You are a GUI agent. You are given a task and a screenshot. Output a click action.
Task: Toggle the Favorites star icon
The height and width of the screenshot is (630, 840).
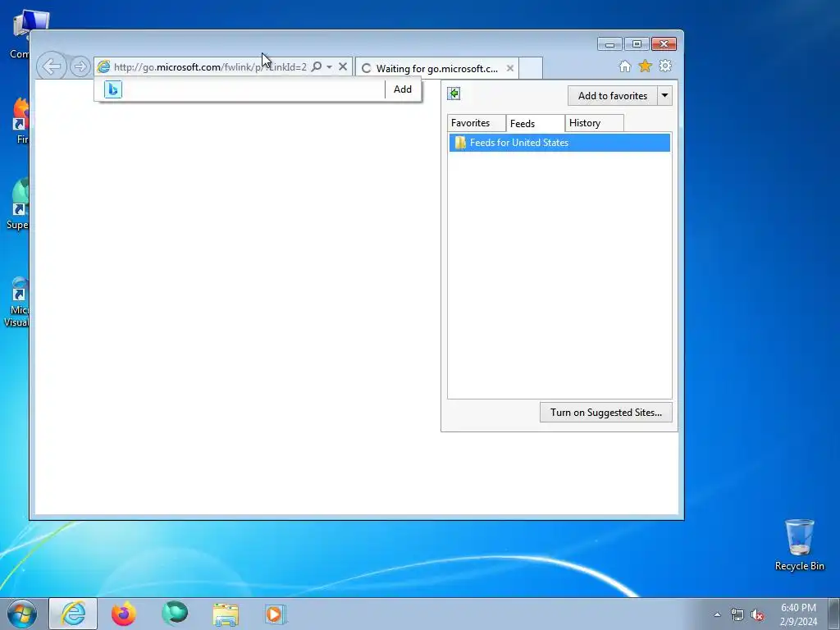[x=645, y=66]
